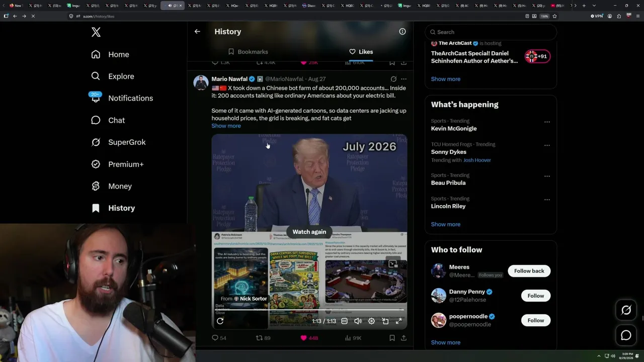Follow Danny Penny
This screenshot has height=362, width=644.
(536, 296)
